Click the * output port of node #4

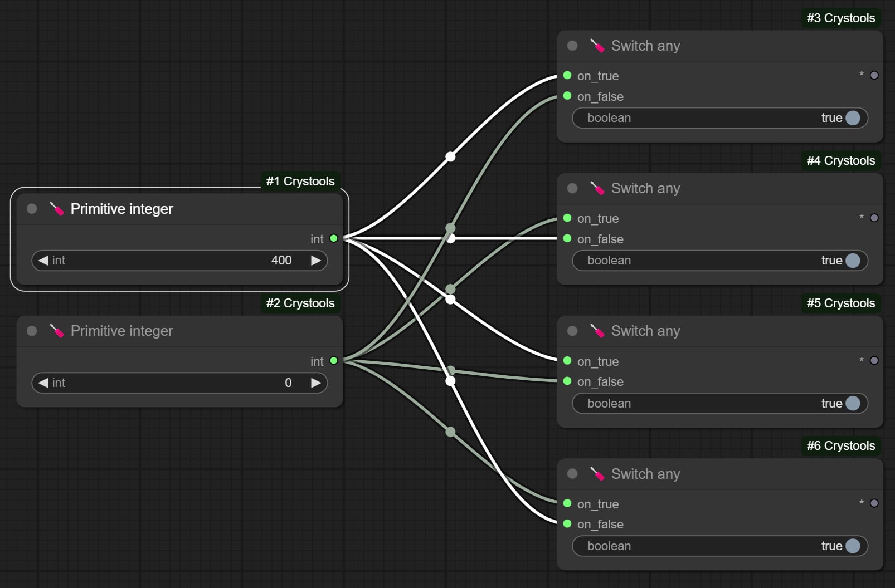pos(874,218)
